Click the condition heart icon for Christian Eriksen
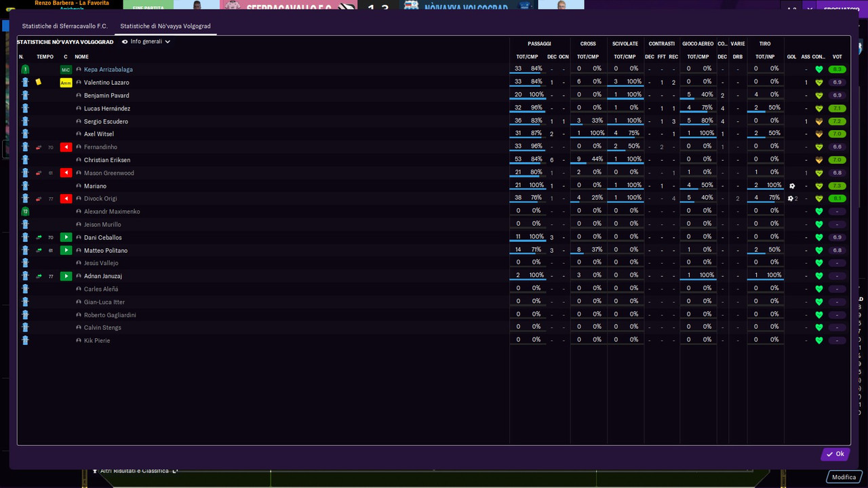Screen dimensions: 868x488 (819, 160)
